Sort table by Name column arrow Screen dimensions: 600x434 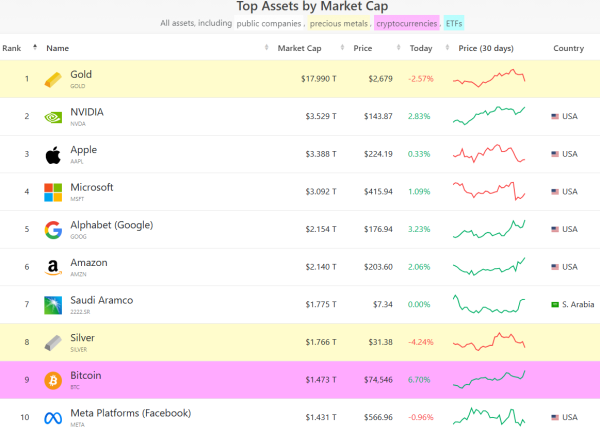coord(266,47)
